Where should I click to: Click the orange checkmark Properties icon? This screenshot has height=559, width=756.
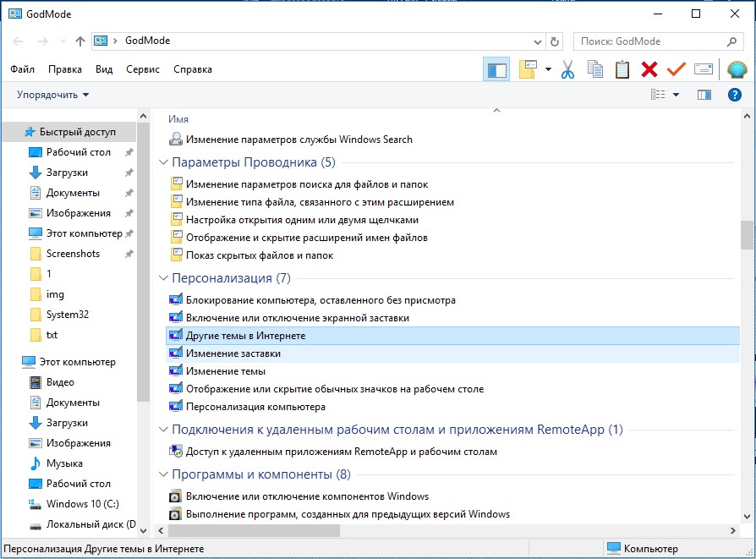tap(677, 69)
